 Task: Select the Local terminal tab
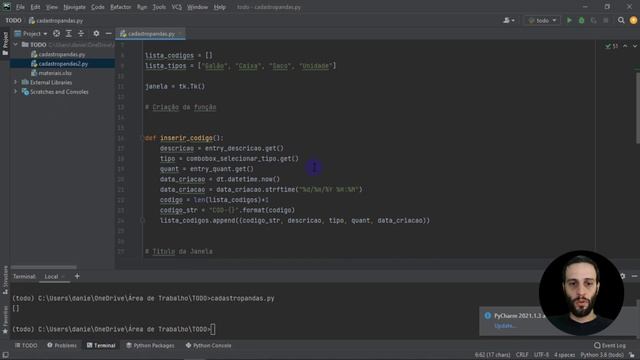(51, 277)
